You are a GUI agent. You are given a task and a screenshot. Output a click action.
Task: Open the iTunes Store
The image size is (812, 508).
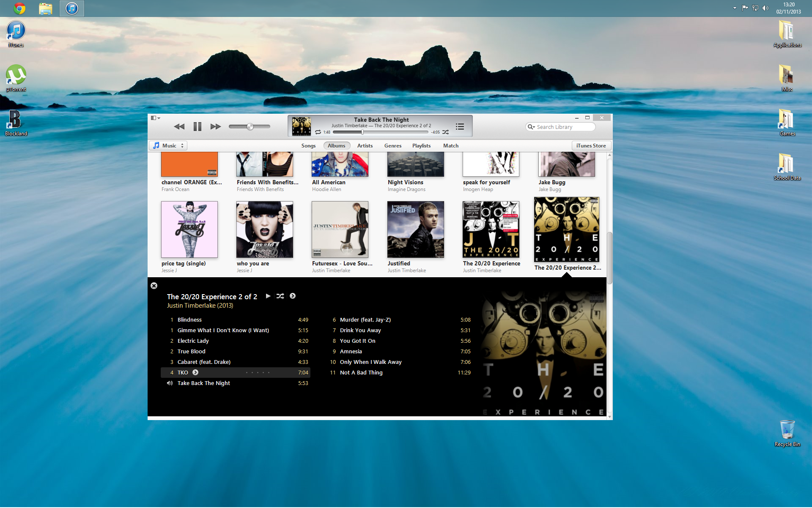pyautogui.click(x=591, y=146)
